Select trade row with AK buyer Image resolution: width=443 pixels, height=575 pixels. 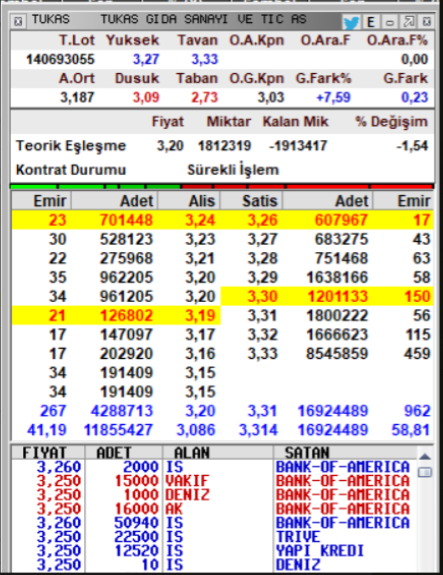point(214,509)
